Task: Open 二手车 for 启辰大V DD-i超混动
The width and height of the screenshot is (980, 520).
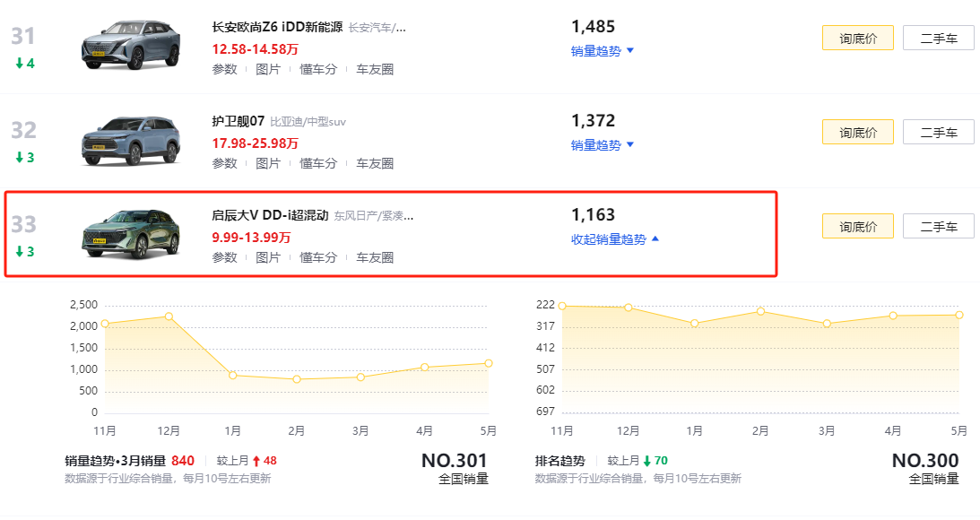Action: pos(938,227)
